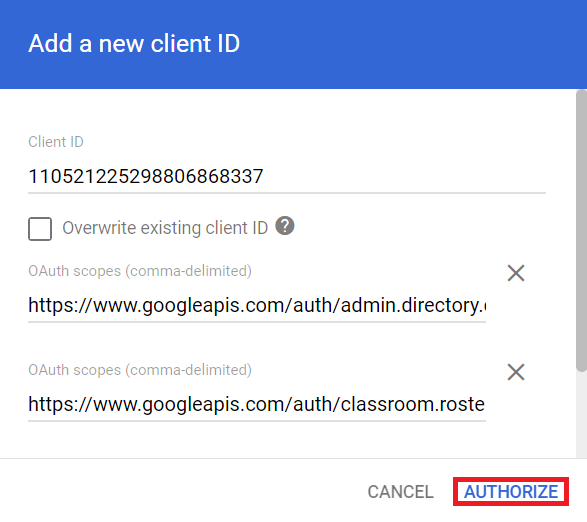The height and width of the screenshot is (522, 587).
Task: Focus the Client ID number field
Action: 287,176
